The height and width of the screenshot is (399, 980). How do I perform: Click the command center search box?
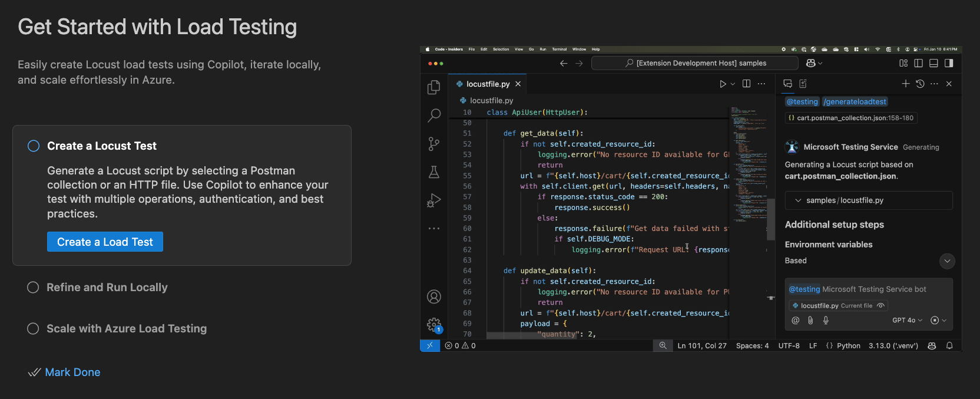point(695,63)
